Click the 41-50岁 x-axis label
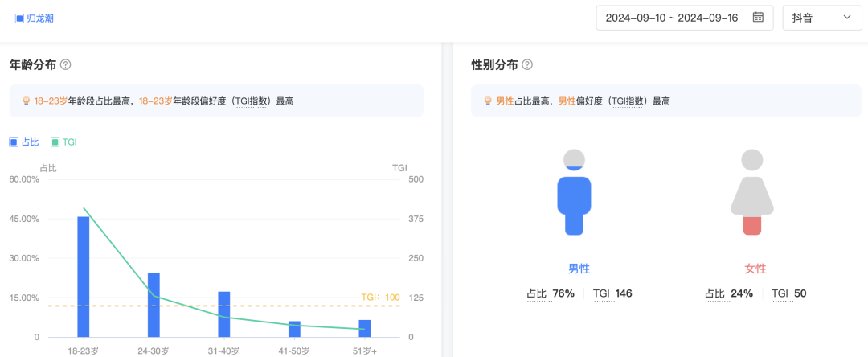This screenshot has width=868, height=357. click(294, 351)
